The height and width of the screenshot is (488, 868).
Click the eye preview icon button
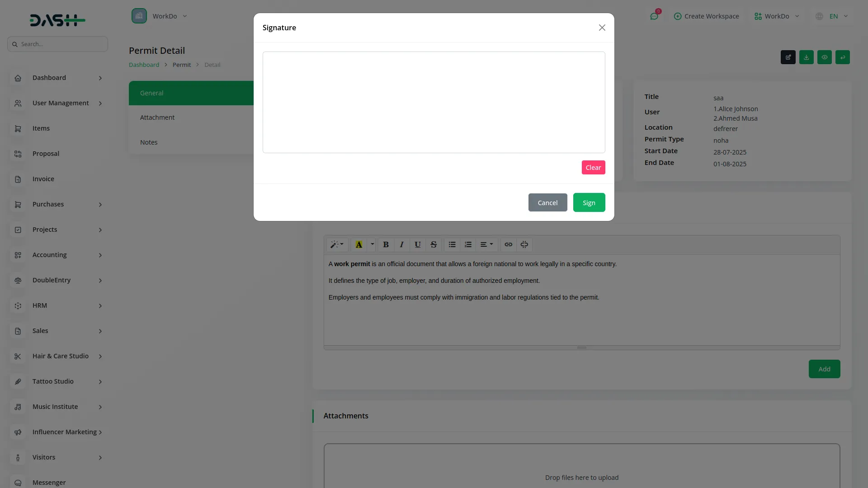pos(824,57)
